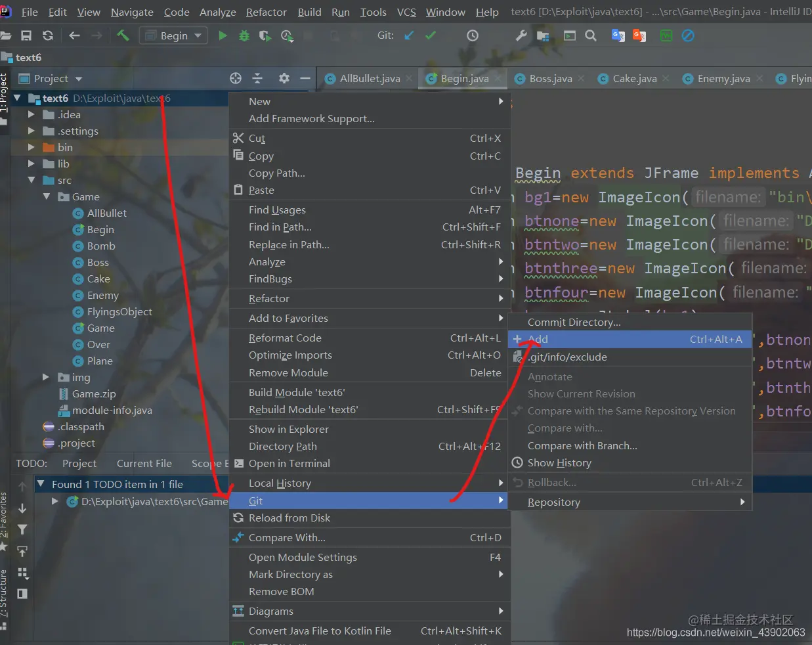The image size is (812, 645).
Task: Open Project Structure icon
Action: [543, 35]
